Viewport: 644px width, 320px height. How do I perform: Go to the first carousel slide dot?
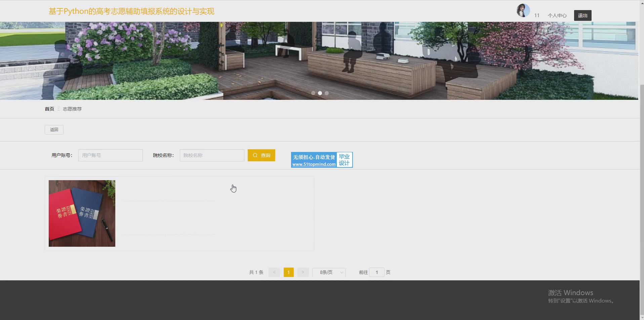[x=313, y=93]
